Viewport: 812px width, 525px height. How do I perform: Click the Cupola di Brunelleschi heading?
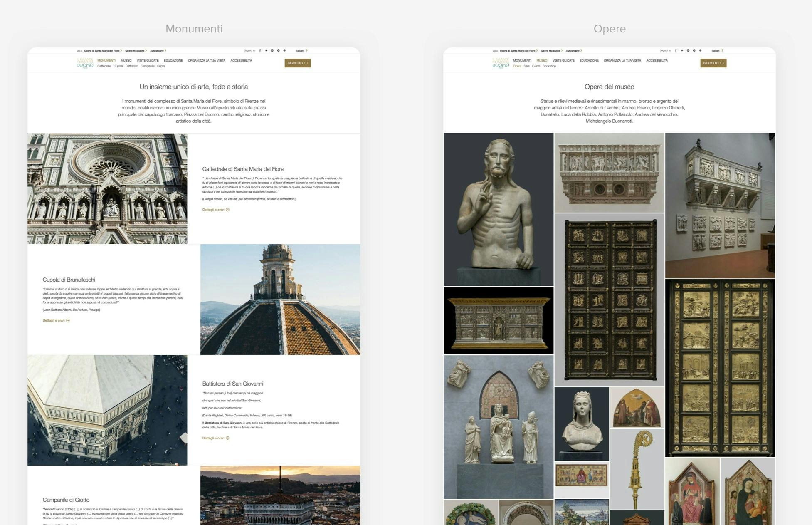pos(69,280)
